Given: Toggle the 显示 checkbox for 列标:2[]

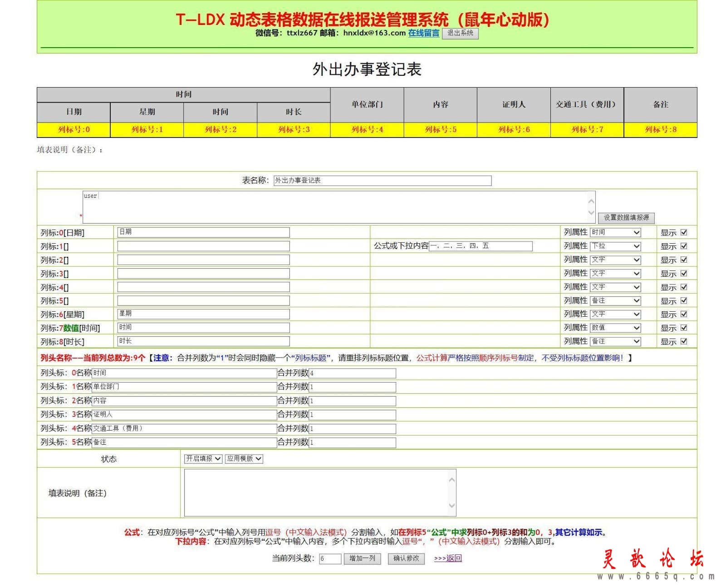Looking at the screenshot, I should click(684, 260).
